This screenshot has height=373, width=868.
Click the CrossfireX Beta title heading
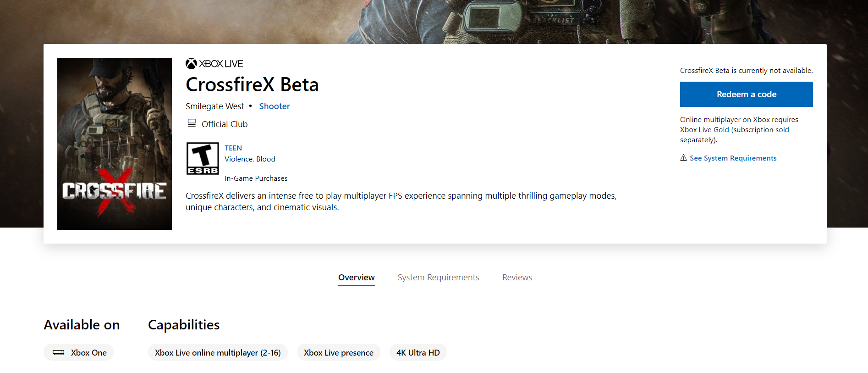[252, 84]
